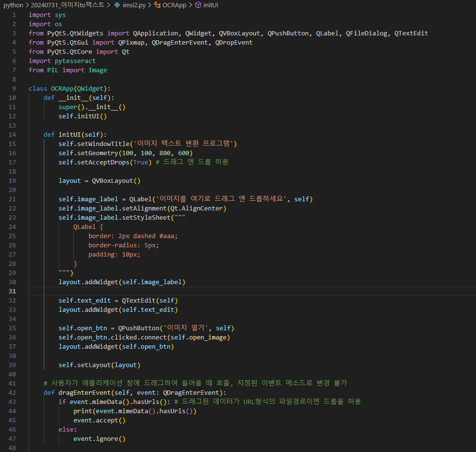
Task: Click 'dragEnterEvent' in the def line 42
Action: (x=84, y=392)
